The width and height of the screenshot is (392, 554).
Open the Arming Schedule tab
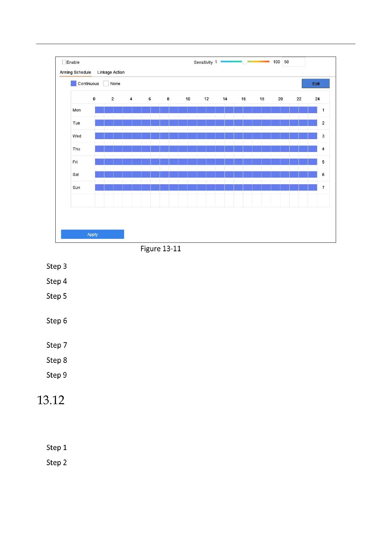point(75,72)
